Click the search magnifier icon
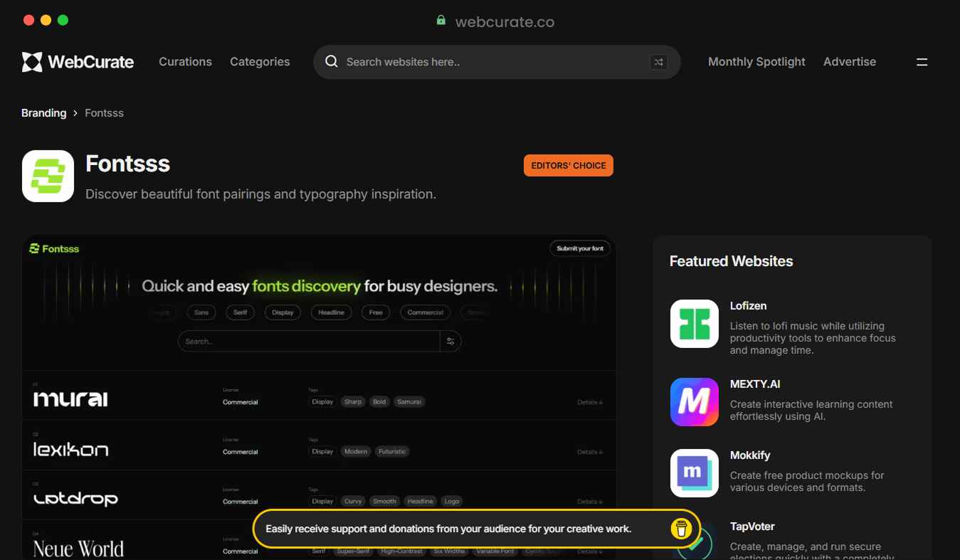Viewport: 960px width, 560px height. [x=332, y=62]
